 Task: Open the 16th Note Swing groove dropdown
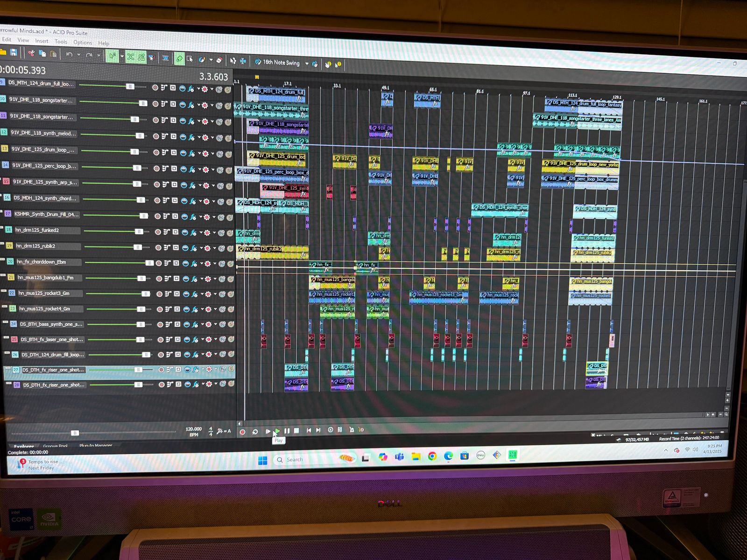[307, 63]
